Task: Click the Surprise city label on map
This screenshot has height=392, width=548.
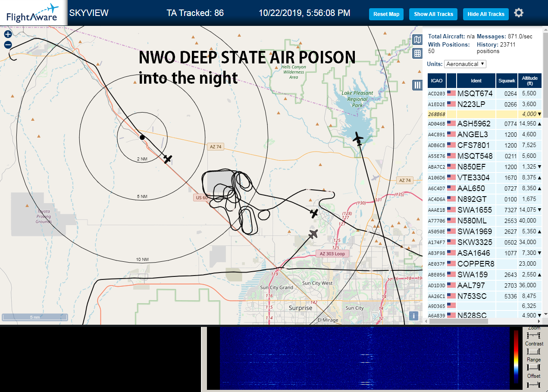Action: (301, 308)
